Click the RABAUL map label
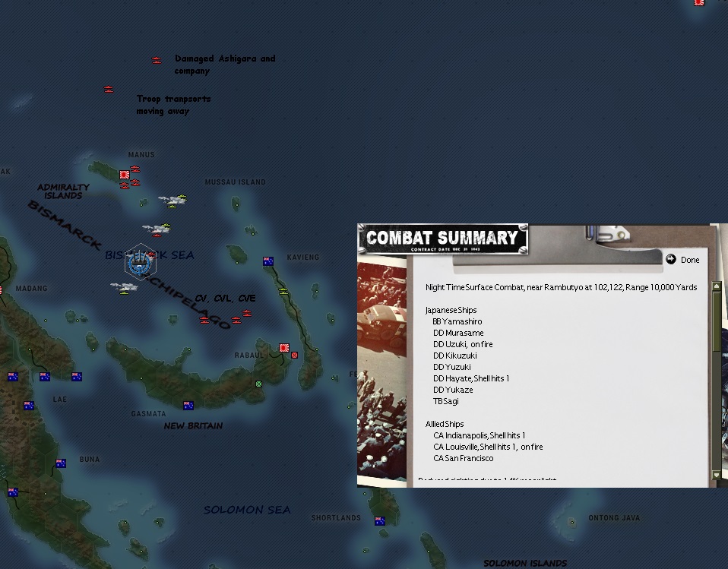This screenshot has height=569, width=728. tap(248, 356)
